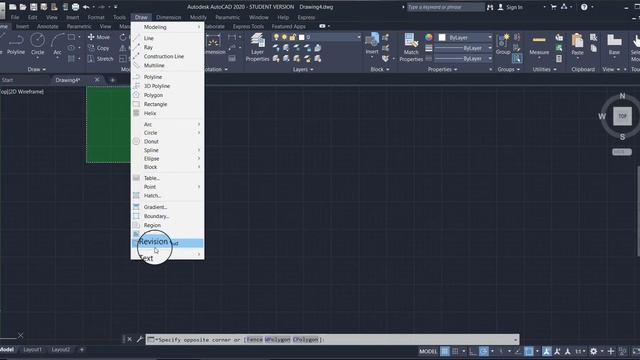Expand the Draw ribbon panel

(37, 69)
